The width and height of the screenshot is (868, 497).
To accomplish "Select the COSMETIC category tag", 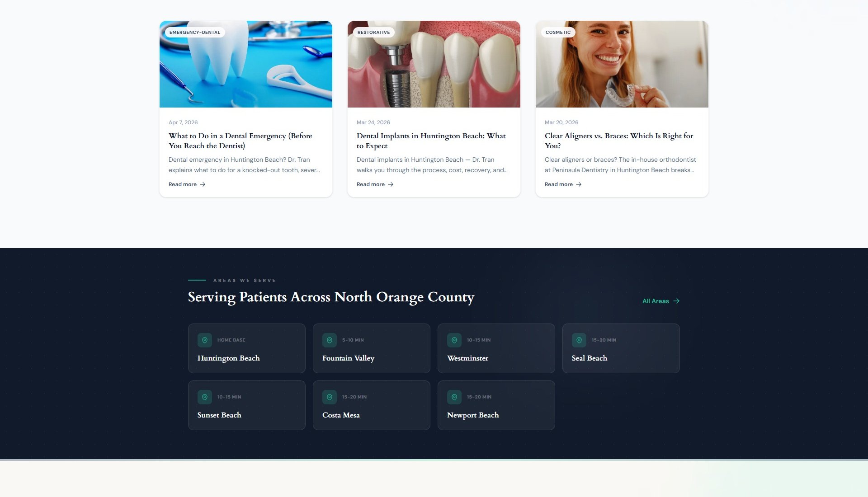I will tap(558, 33).
